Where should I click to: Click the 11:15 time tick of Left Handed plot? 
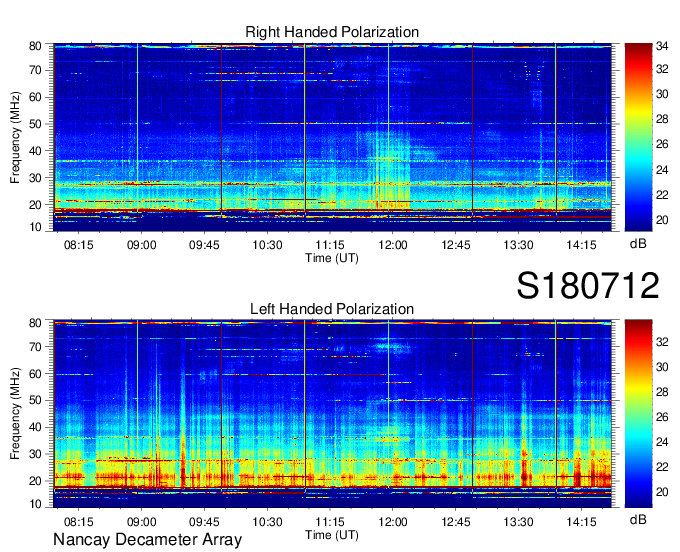[330, 522]
